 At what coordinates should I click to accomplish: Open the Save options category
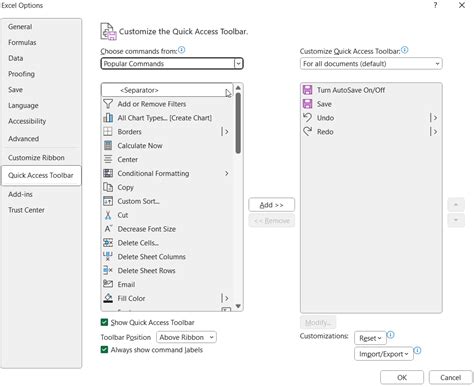15,90
